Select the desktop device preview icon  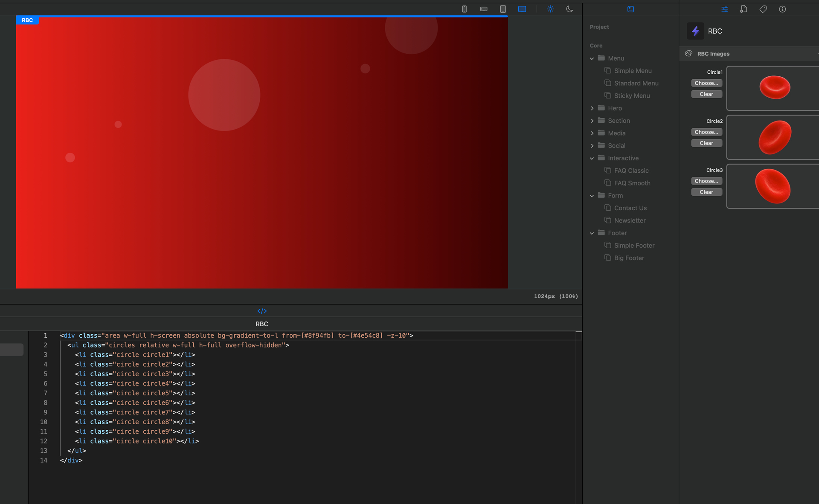[x=522, y=9]
